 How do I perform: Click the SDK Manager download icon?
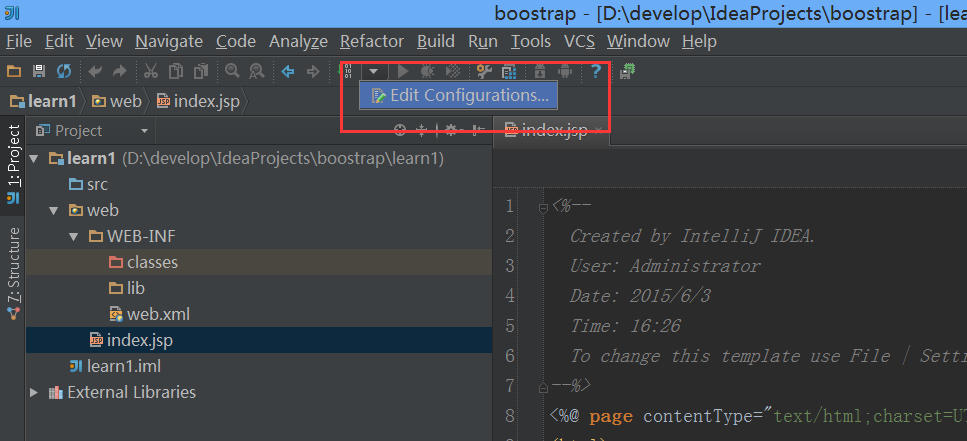pyautogui.click(x=540, y=72)
